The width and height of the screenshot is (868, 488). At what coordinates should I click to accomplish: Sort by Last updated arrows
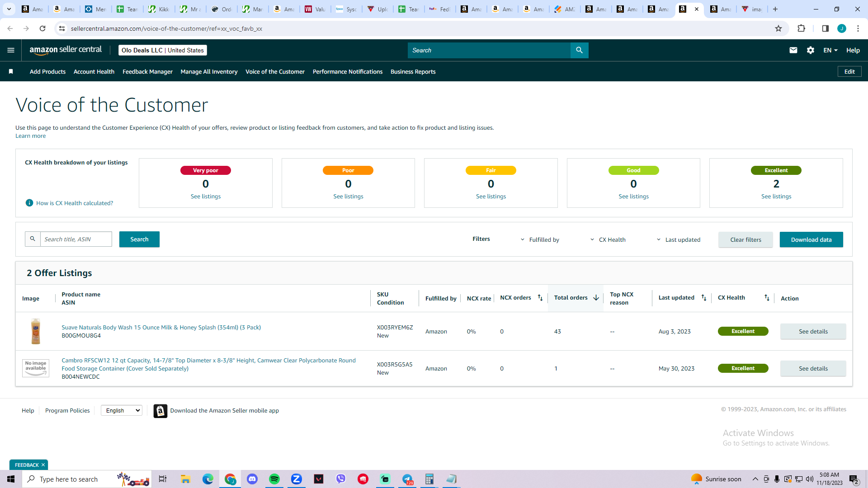pyautogui.click(x=704, y=297)
